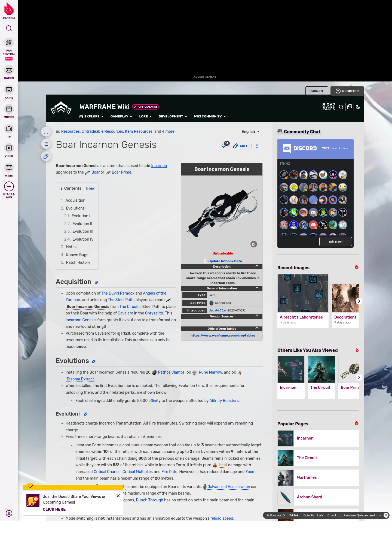Screen dimensions: 392x545
Task: Open the Gameplay menu
Action: 121,116
